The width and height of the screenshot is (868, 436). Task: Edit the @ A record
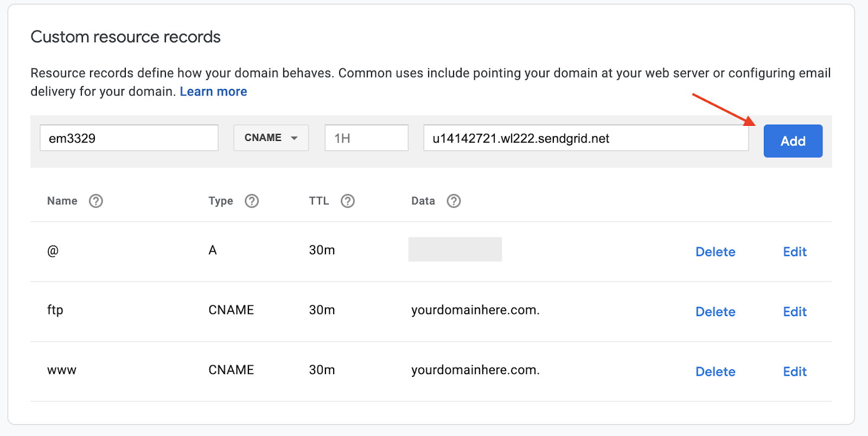click(x=795, y=252)
